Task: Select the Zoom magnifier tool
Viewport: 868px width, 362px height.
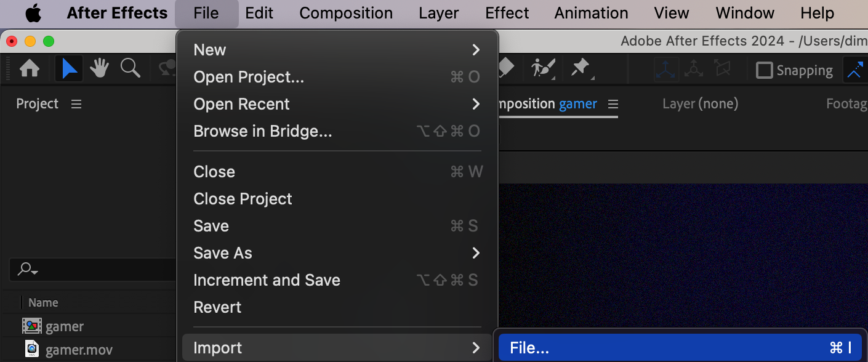Action: (130, 69)
